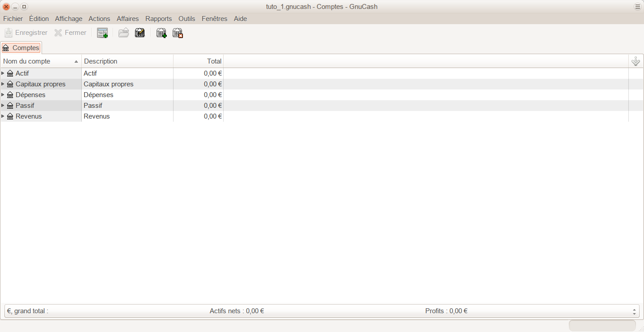Click the grand total summary bar selector

[634, 311]
